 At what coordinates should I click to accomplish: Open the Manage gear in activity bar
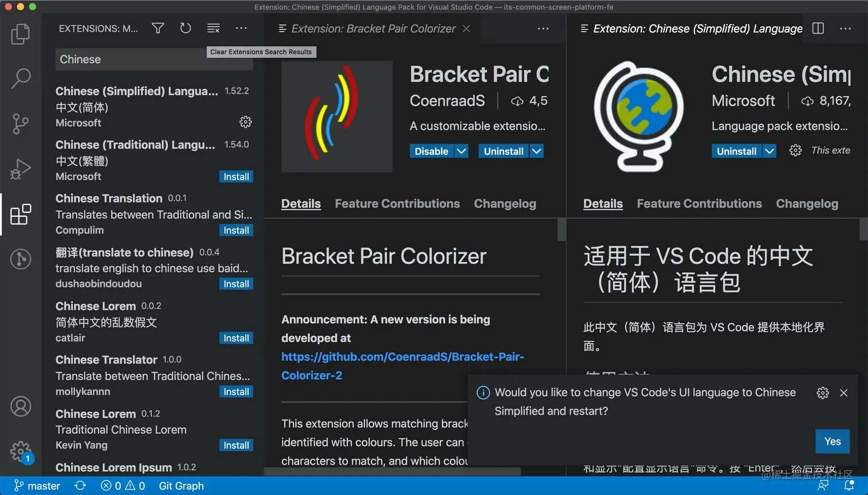tap(21, 452)
